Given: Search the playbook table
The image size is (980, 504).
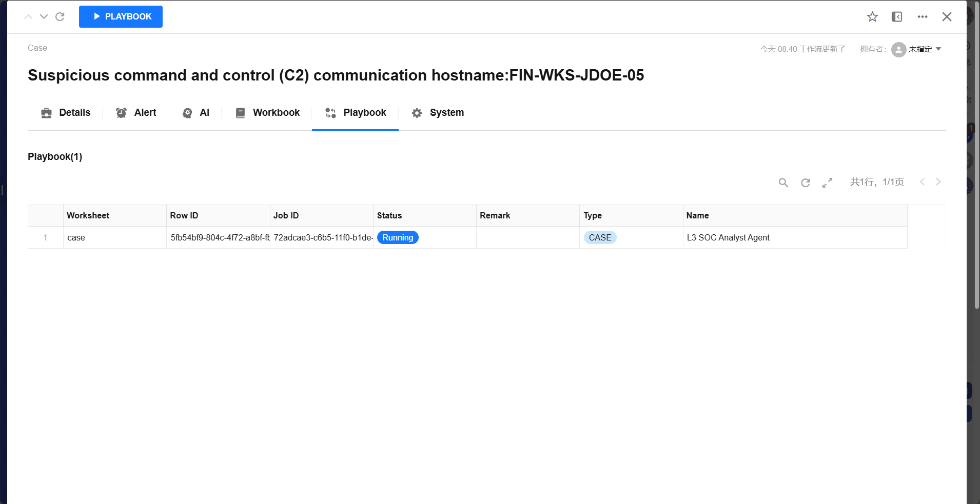Looking at the screenshot, I should (783, 183).
